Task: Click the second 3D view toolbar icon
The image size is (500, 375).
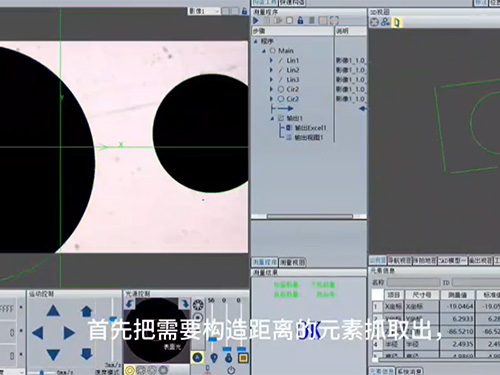Action: click(386, 22)
